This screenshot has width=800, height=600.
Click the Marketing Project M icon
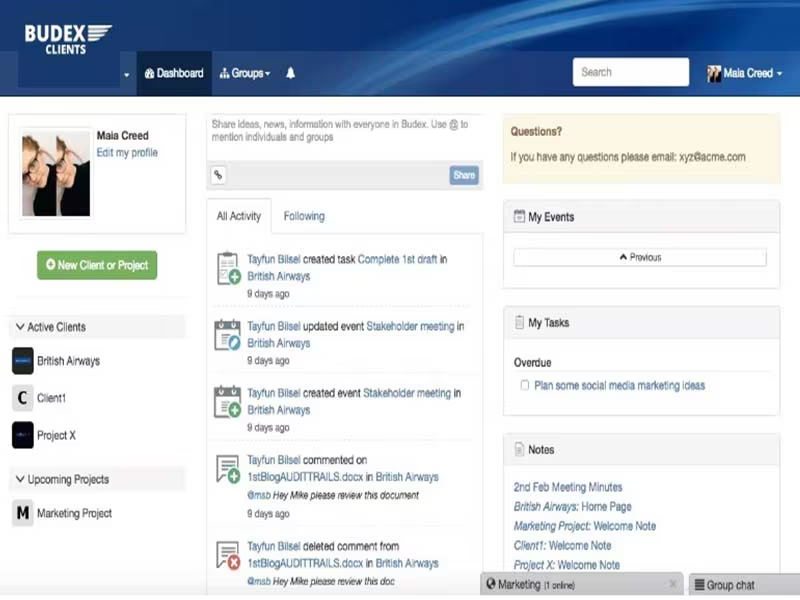tap(22, 513)
